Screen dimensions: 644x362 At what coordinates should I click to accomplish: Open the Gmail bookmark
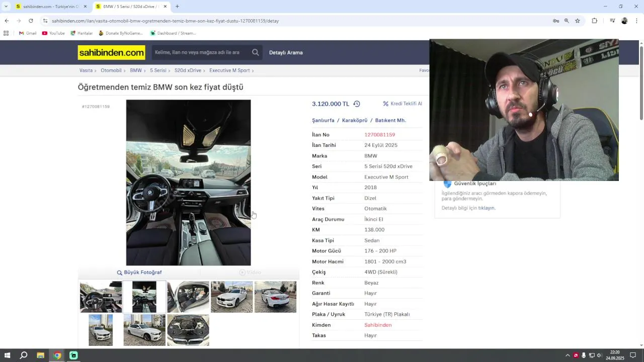click(28, 33)
